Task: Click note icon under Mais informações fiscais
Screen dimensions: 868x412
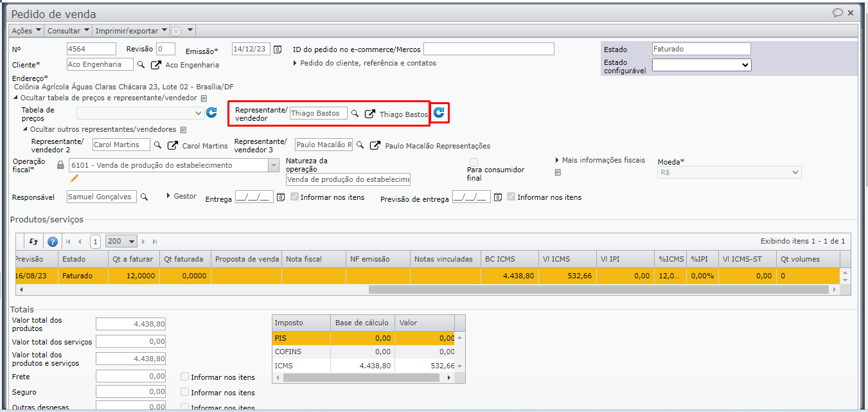Action: point(558,172)
